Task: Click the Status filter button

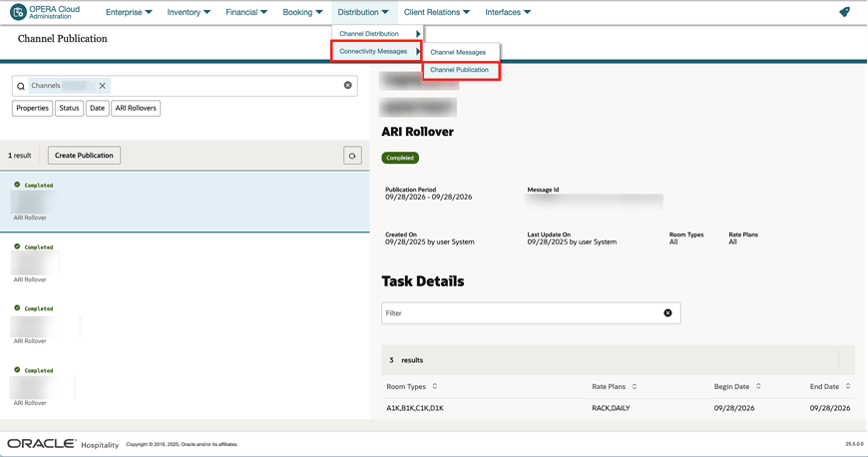Action: pyautogui.click(x=69, y=108)
